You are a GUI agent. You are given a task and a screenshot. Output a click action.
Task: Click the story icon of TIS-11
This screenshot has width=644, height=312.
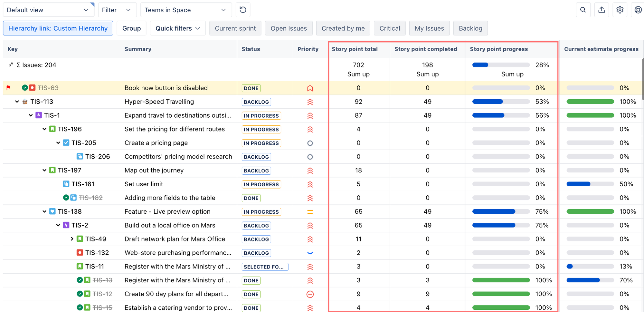point(80,266)
